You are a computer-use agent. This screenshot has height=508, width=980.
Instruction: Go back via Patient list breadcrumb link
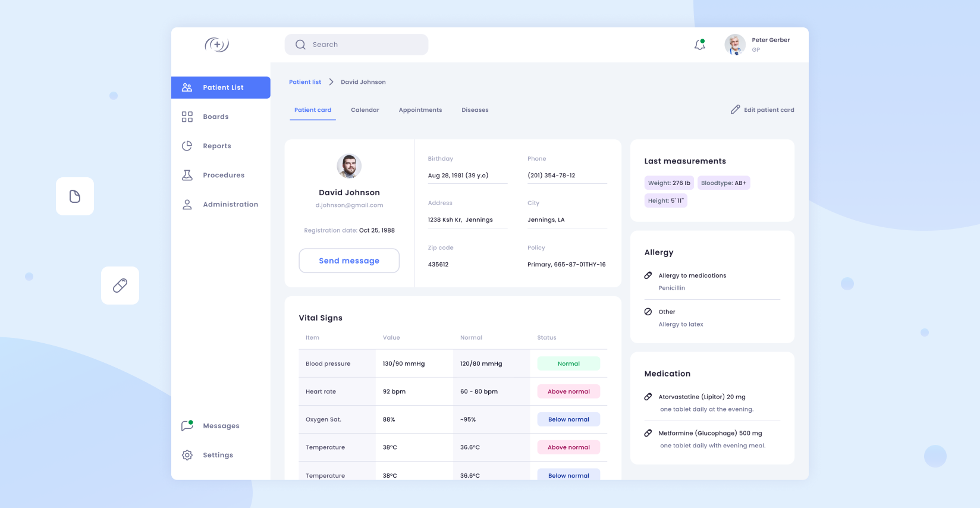click(304, 82)
